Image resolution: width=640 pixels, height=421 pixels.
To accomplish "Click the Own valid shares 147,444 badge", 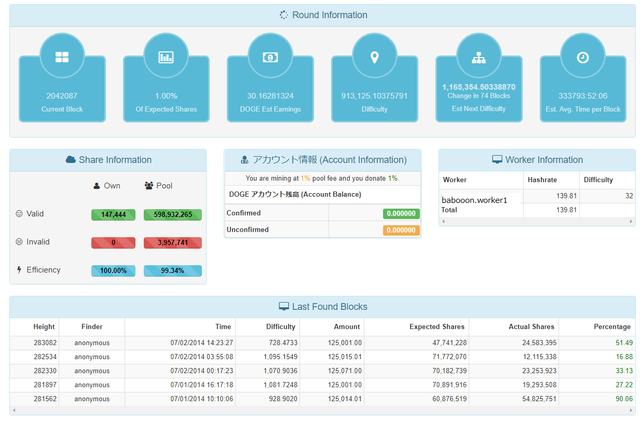I will coord(113,215).
